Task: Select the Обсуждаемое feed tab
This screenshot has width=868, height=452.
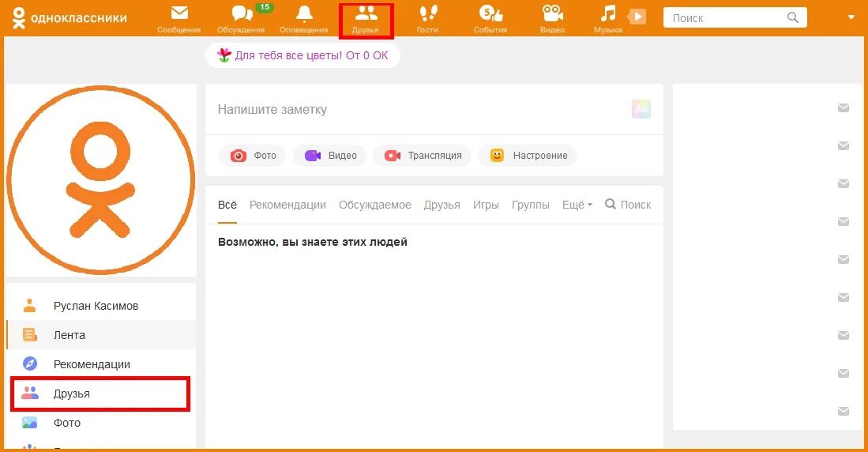Action: pos(375,205)
